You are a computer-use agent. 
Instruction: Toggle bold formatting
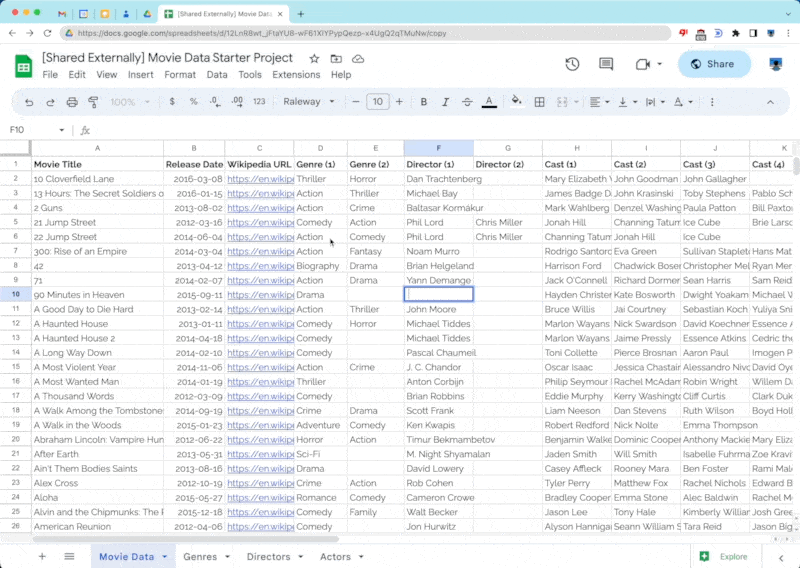[x=423, y=102]
